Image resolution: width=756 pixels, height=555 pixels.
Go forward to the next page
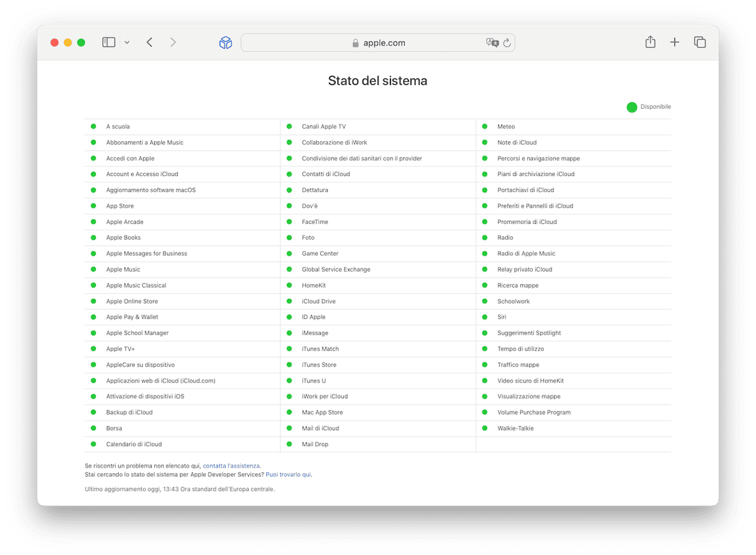173,42
